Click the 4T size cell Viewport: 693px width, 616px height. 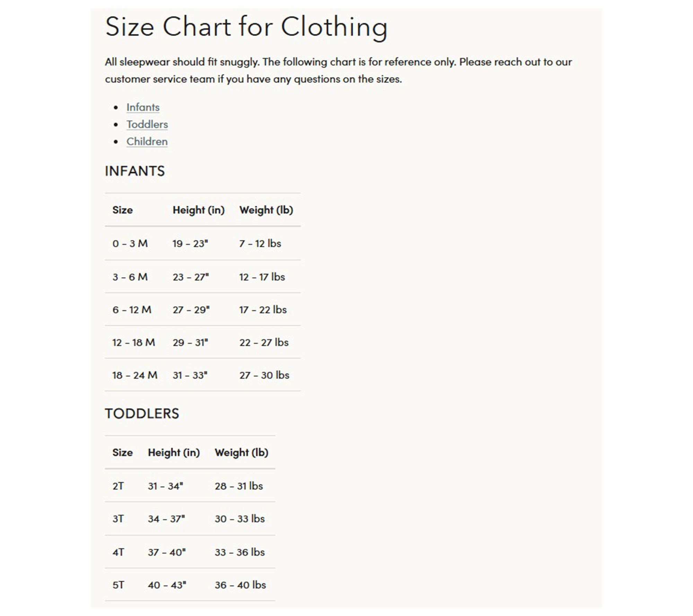[118, 552]
